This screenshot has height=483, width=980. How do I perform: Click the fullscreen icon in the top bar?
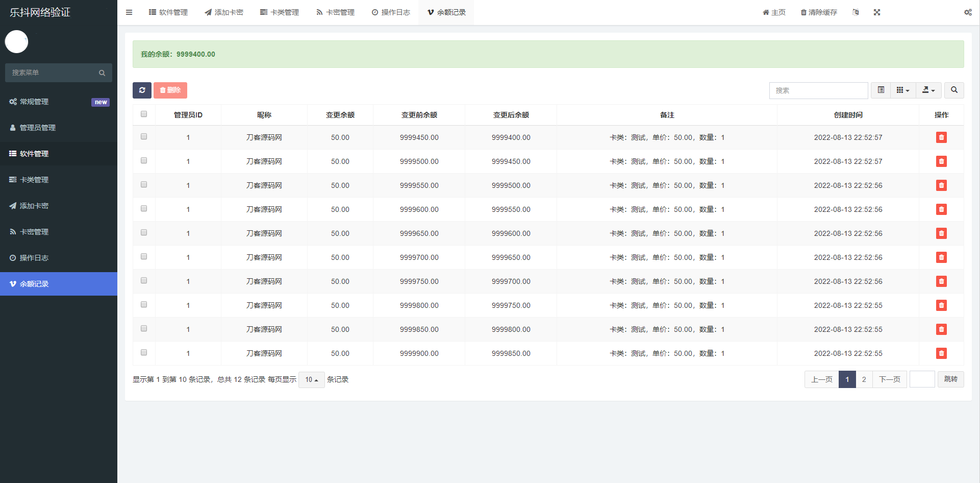point(877,12)
